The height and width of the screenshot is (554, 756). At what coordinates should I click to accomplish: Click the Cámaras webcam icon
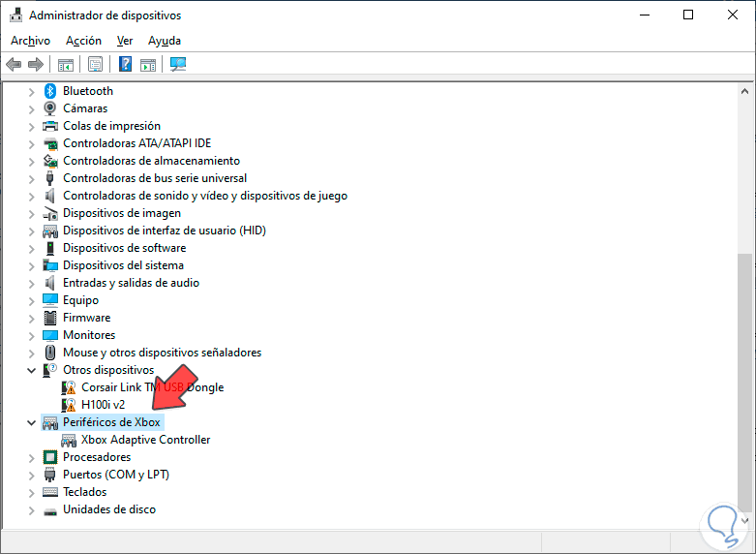click(50, 108)
